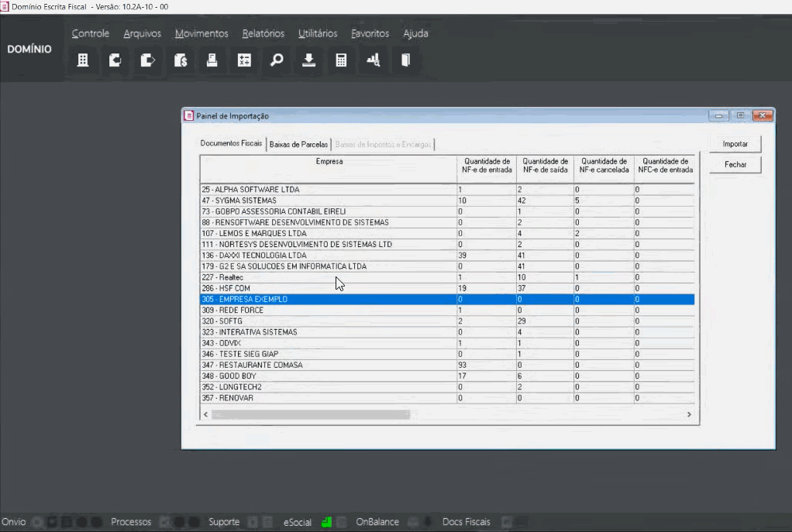The image size is (792, 532).
Task: Click the printer icon in the toolbar
Action: 212,60
